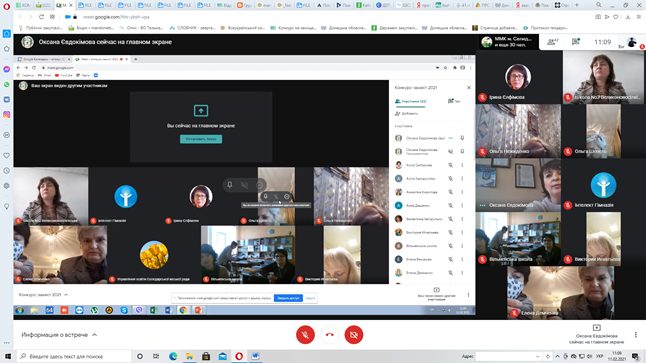Viewport: 646px width, 363px height.
Task: Hang up with the red phone button
Action: (330, 335)
